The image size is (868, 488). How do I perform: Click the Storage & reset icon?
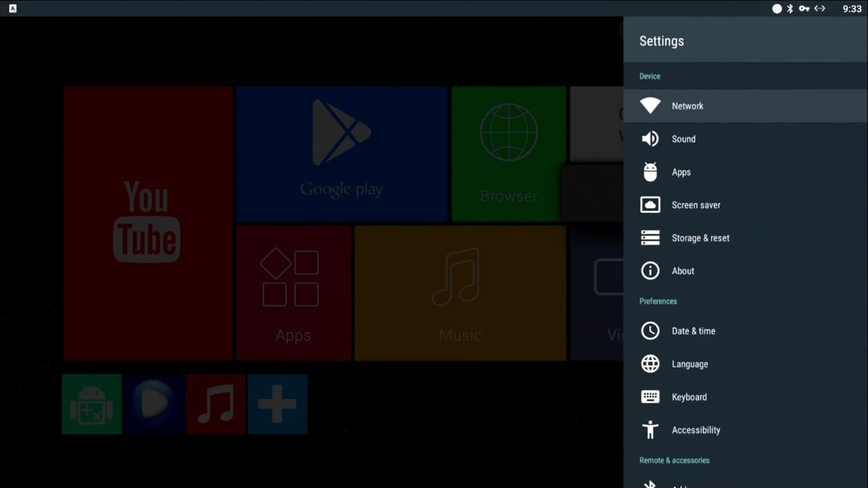tap(650, 238)
